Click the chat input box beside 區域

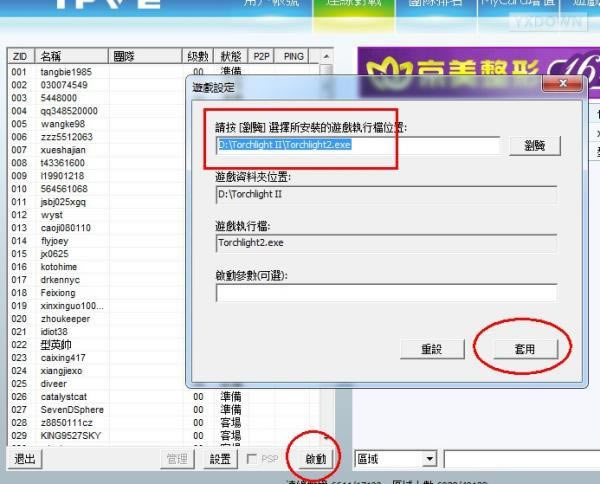point(520,459)
